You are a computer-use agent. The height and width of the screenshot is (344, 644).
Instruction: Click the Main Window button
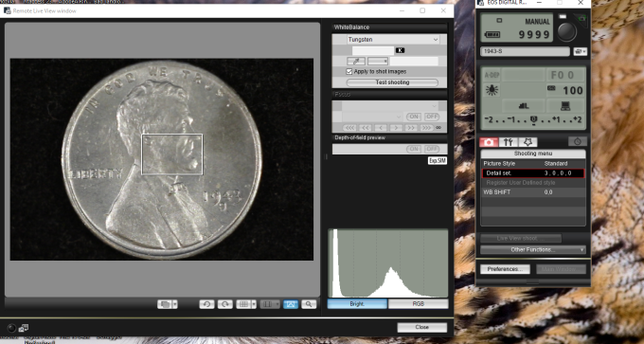[x=562, y=269]
